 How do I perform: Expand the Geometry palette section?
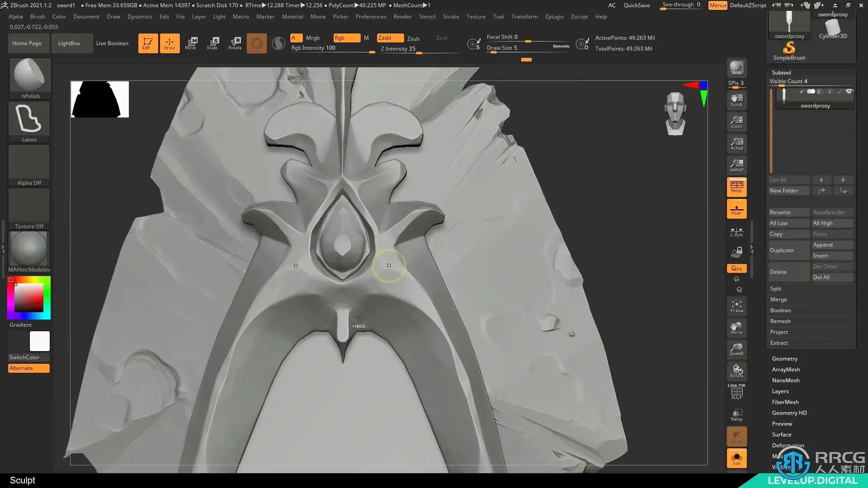(784, 359)
